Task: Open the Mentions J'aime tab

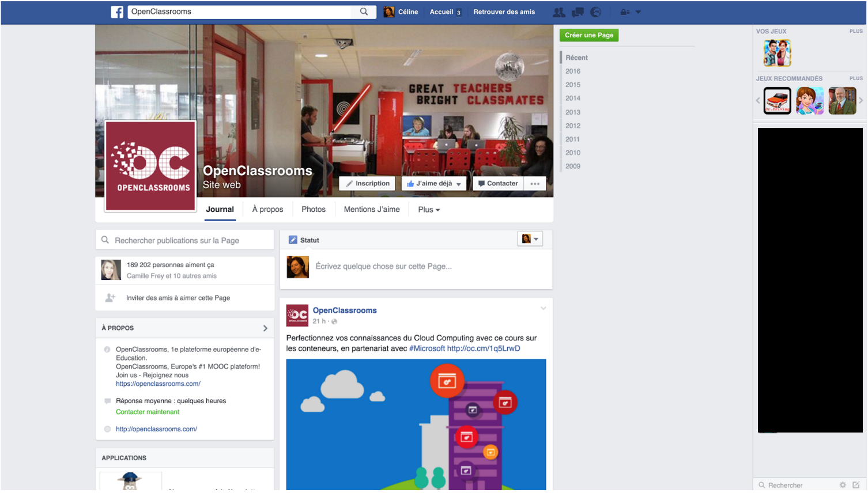Action: click(x=372, y=210)
